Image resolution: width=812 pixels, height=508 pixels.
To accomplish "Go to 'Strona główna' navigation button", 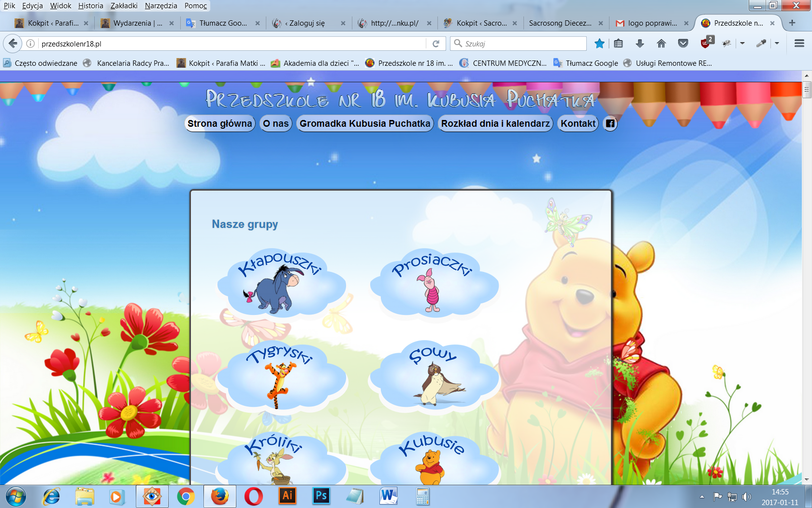I will point(220,123).
